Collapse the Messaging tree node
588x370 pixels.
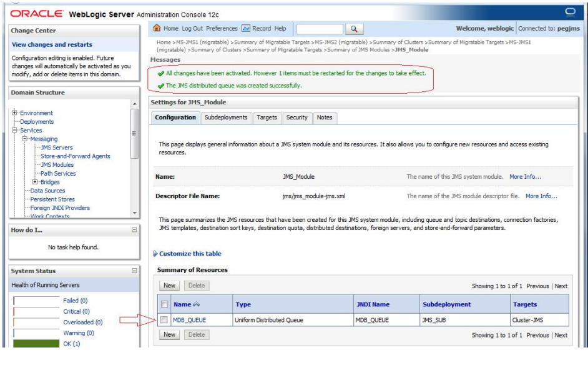[25, 139]
